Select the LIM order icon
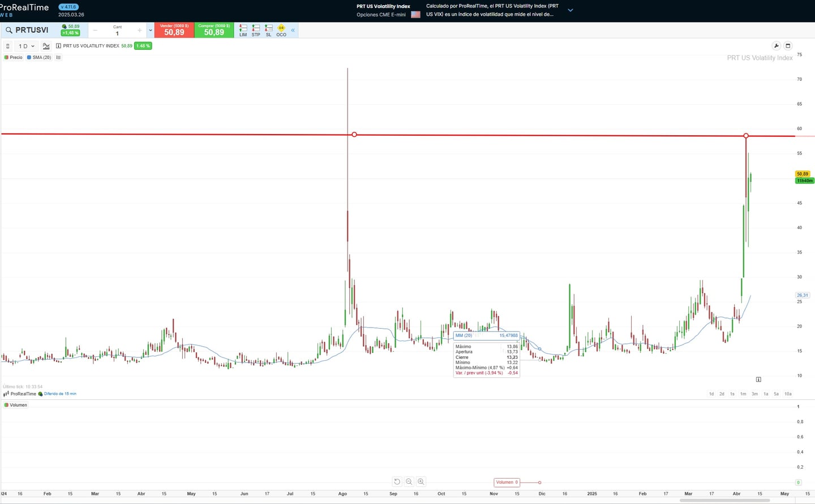 click(x=243, y=30)
